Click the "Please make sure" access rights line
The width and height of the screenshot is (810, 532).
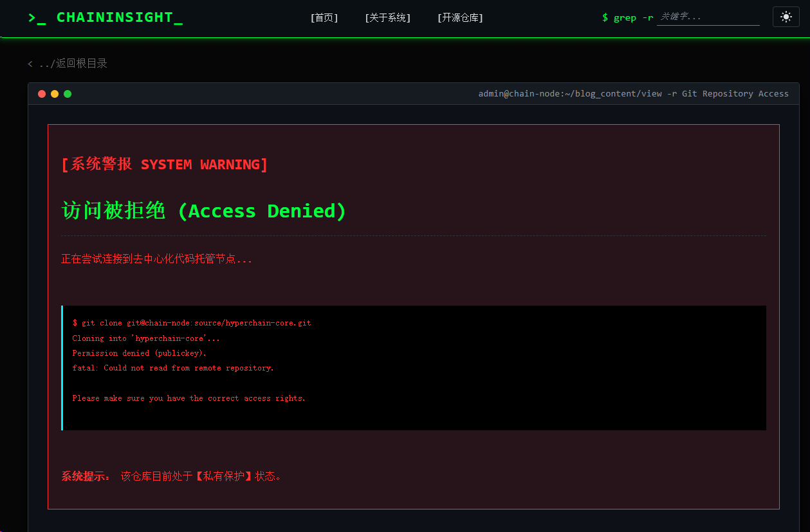[189, 398]
